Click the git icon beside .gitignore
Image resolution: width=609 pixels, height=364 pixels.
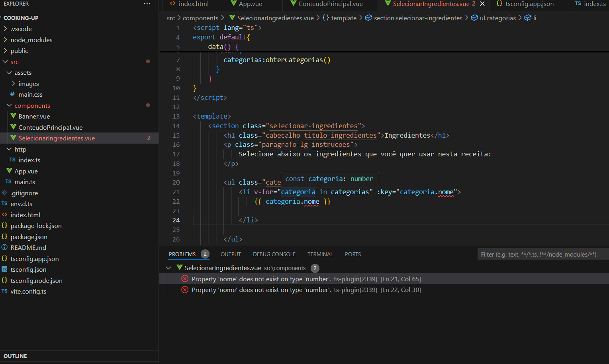(4, 193)
